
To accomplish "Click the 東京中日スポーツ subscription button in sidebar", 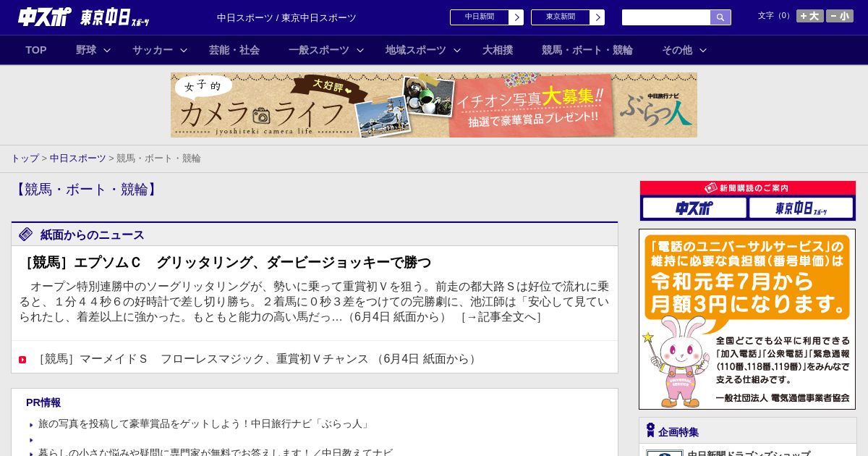I will point(801,208).
